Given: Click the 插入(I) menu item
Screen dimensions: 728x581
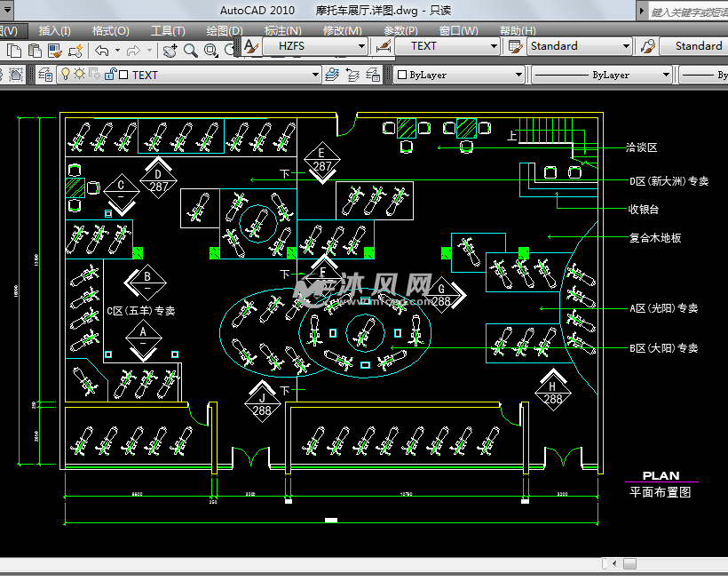Looking at the screenshot, I should [55, 31].
